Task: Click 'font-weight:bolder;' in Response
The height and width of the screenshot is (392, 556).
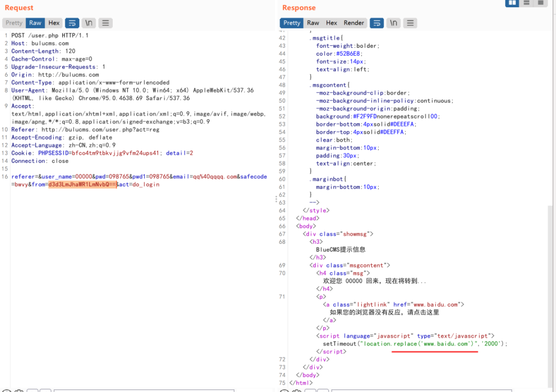Action: (348, 46)
